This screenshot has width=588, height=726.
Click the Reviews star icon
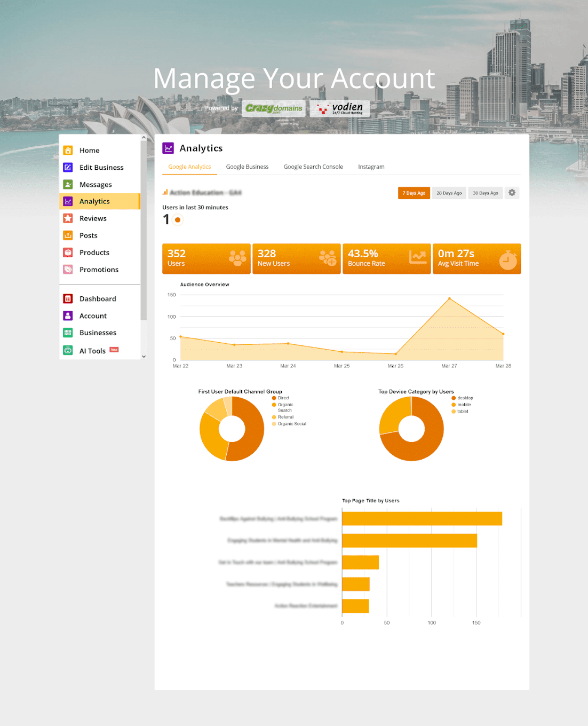[x=68, y=218]
